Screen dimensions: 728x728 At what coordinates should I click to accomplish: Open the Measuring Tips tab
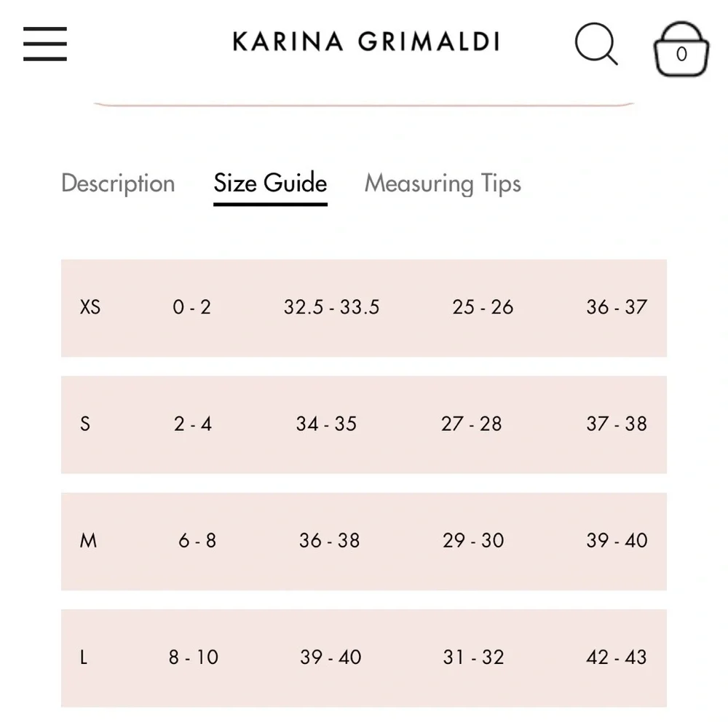coord(443,183)
